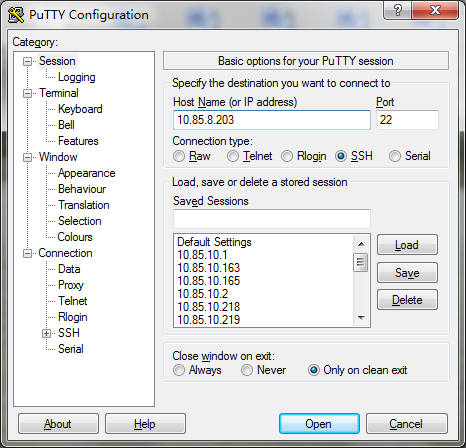This screenshot has height=448, width=466.
Task: Close the PuTTY Configuration window
Action: (x=435, y=10)
